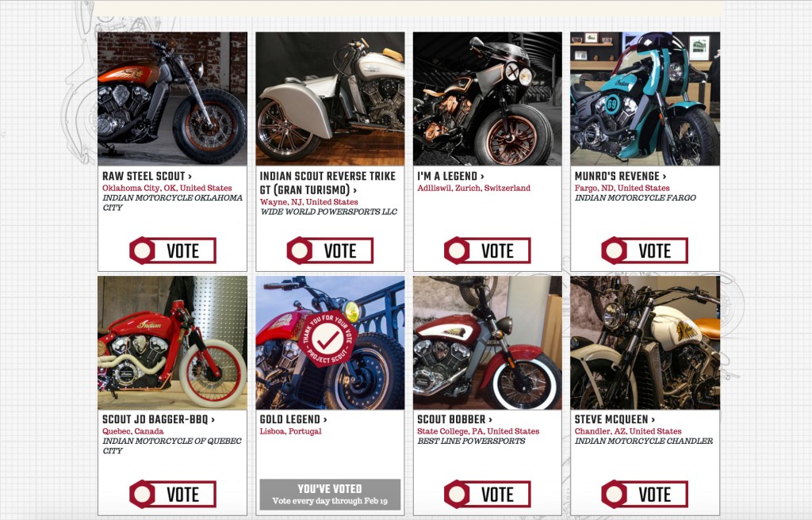Vote for Scout JD Bagger-BBQ
This screenshot has width=812, height=520.
(172, 494)
